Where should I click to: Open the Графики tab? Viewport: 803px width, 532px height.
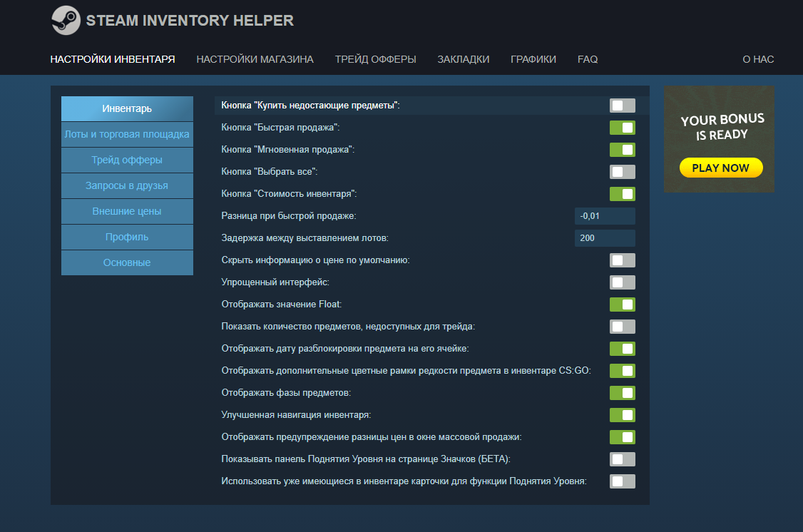click(x=533, y=59)
